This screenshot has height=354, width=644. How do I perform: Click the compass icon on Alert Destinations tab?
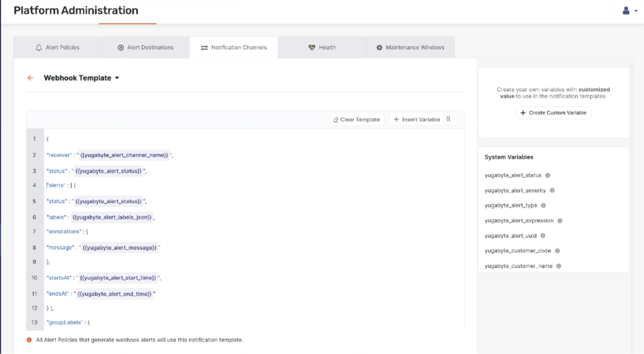click(x=121, y=48)
